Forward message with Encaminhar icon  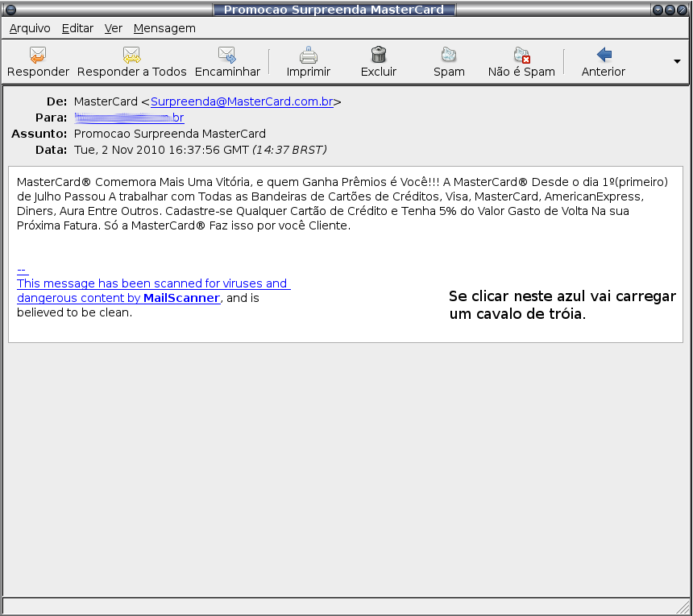point(227,55)
